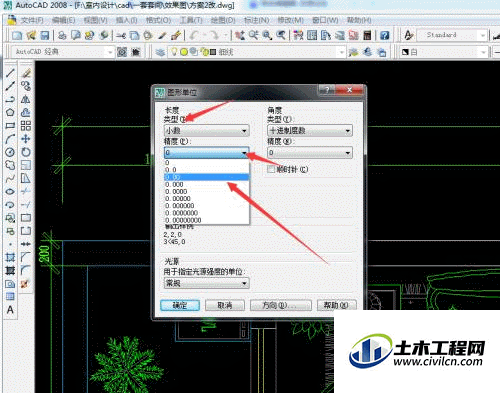Select the Spline tool
500x393 pixels.
point(10,179)
